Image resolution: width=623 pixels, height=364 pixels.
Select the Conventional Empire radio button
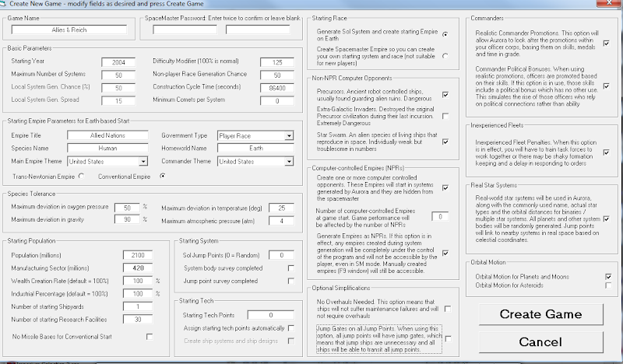tap(163, 176)
